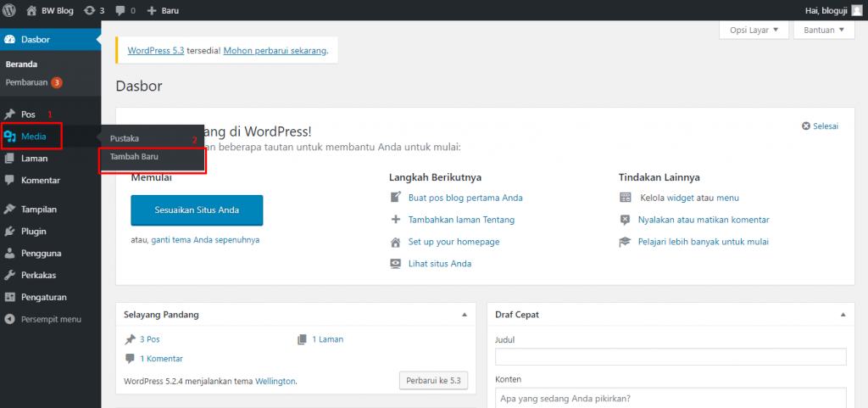Viewport: 868px width, 408px height.
Task: Click the Pengaturan settings icon in sidebar
Action: [x=10, y=297]
